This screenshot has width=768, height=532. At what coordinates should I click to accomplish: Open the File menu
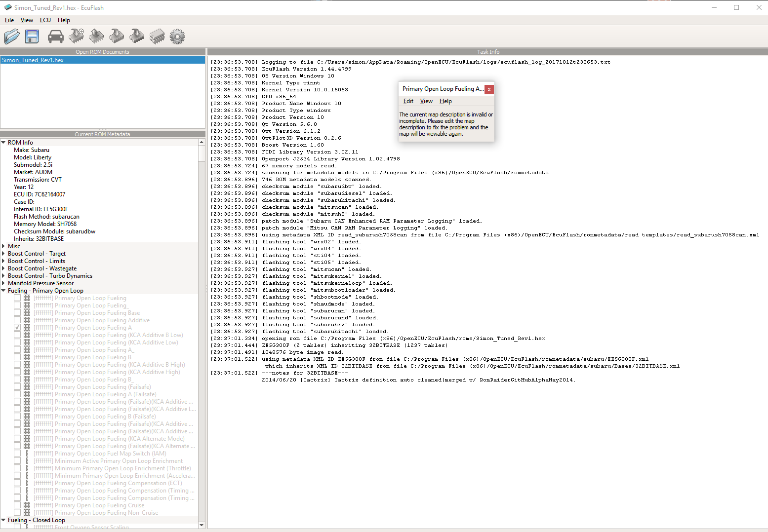[9, 20]
